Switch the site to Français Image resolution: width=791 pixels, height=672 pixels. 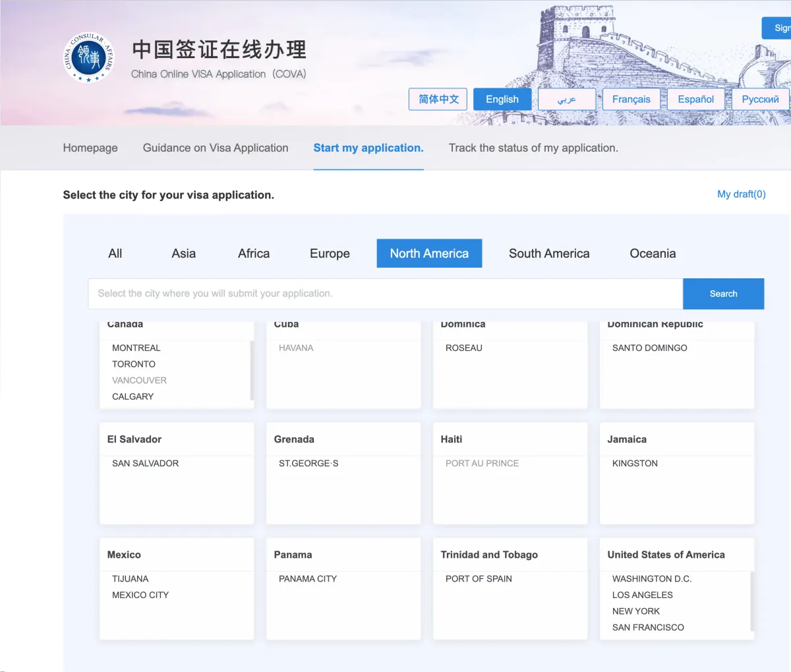[631, 99]
